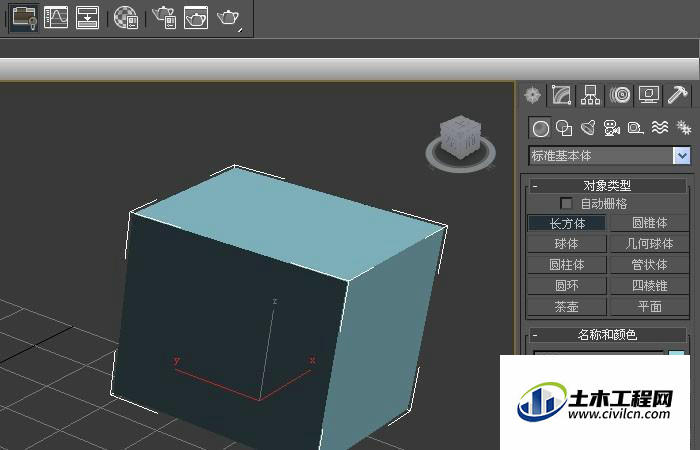
Task: Select the Cameras category icon
Action: tap(612, 128)
